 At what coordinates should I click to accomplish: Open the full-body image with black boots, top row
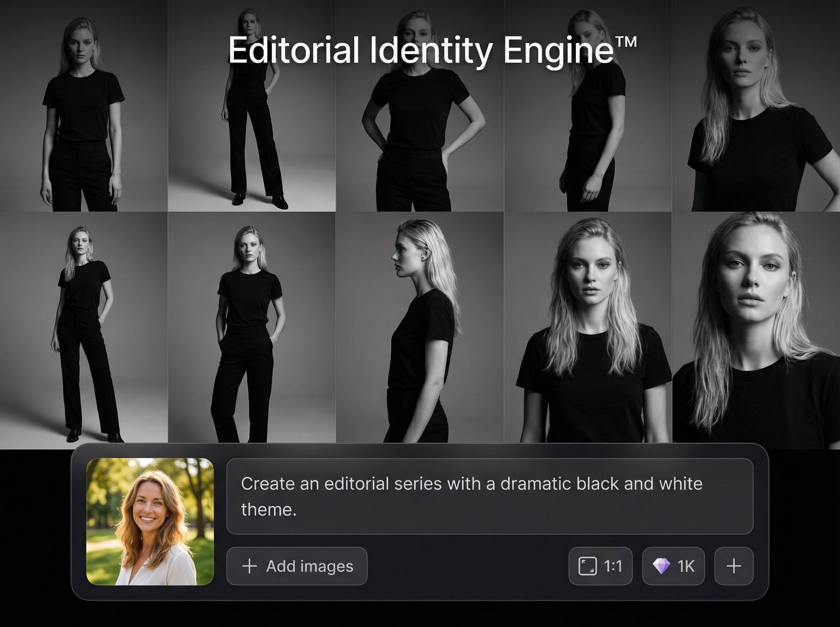[x=252, y=106]
